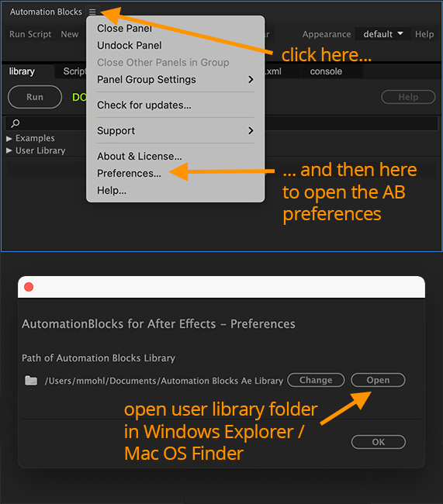Focus the library search field

[222, 123]
